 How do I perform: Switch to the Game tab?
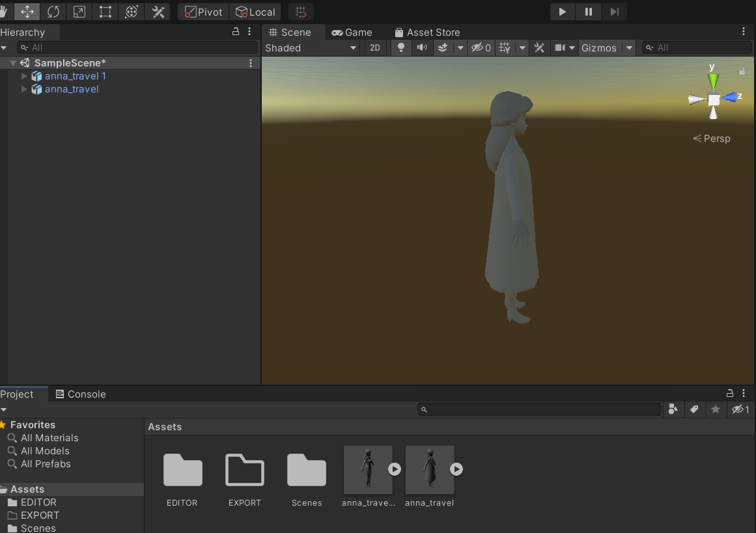pyautogui.click(x=352, y=33)
